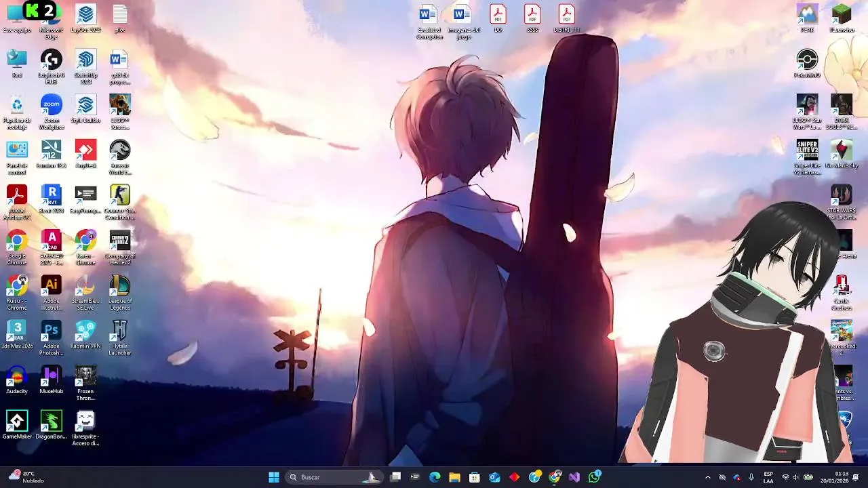
Task: Click the Buscar taskbar search box
Action: coord(334,477)
